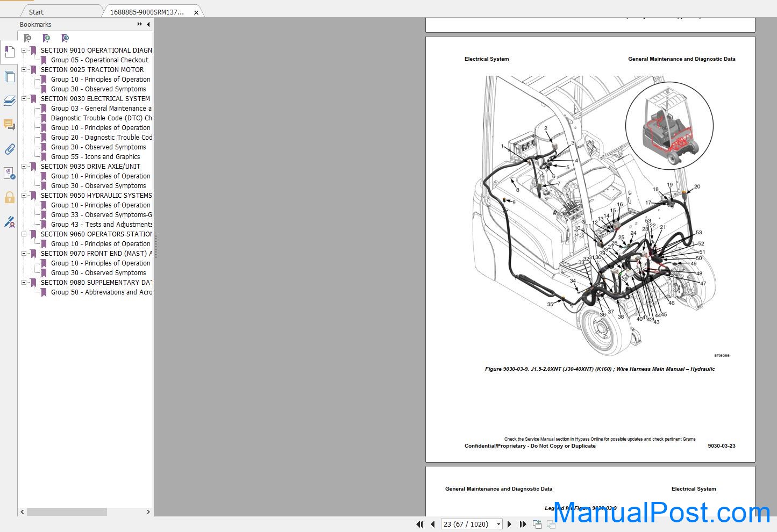Click the add new bookmark icon
The width and height of the screenshot is (777, 532).
[46, 38]
